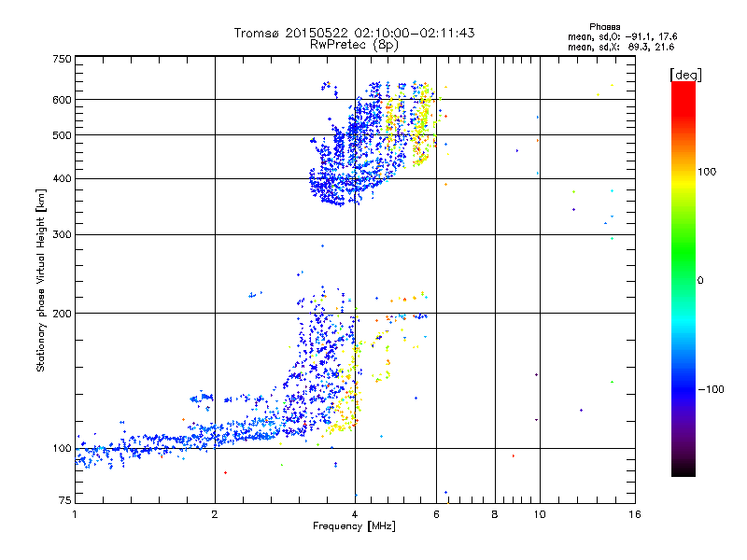Click the y-axis '600' tick label

point(63,100)
